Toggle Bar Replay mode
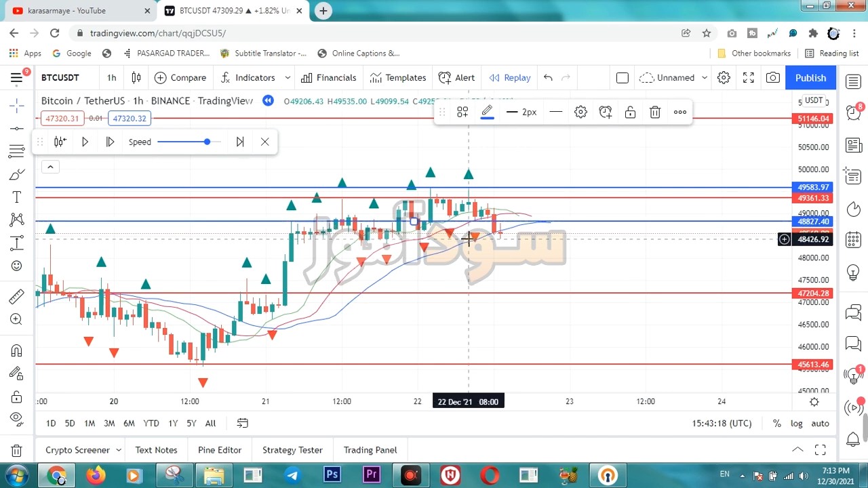Screen dimensions: 868x488 (x=510, y=78)
